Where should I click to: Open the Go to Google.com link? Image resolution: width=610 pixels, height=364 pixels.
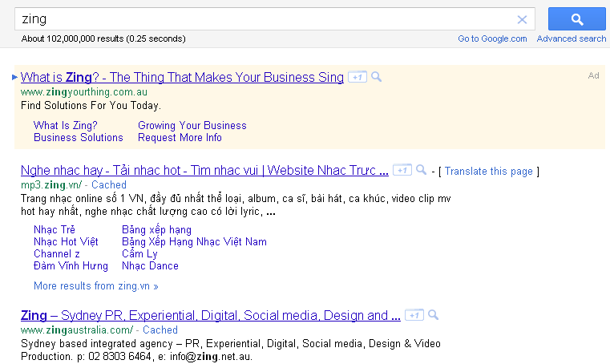(492, 38)
